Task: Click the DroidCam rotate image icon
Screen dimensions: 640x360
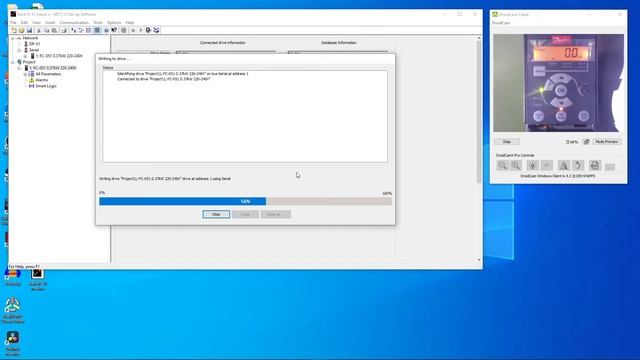Action: pyautogui.click(x=578, y=165)
